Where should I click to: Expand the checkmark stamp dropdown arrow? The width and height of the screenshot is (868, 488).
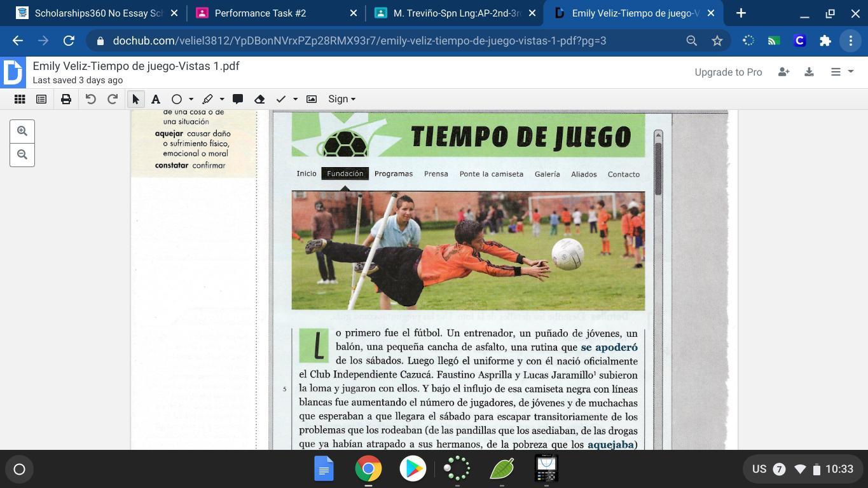click(295, 99)
